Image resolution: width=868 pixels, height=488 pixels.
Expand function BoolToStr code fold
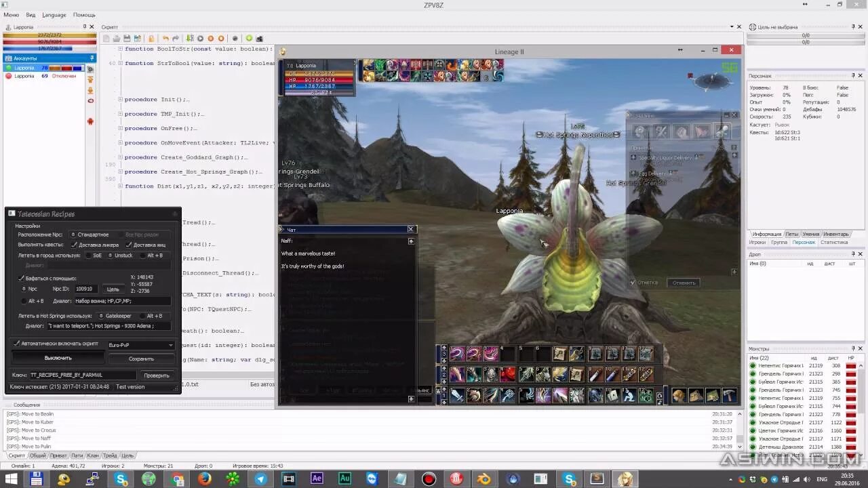[x=121, y=49]
